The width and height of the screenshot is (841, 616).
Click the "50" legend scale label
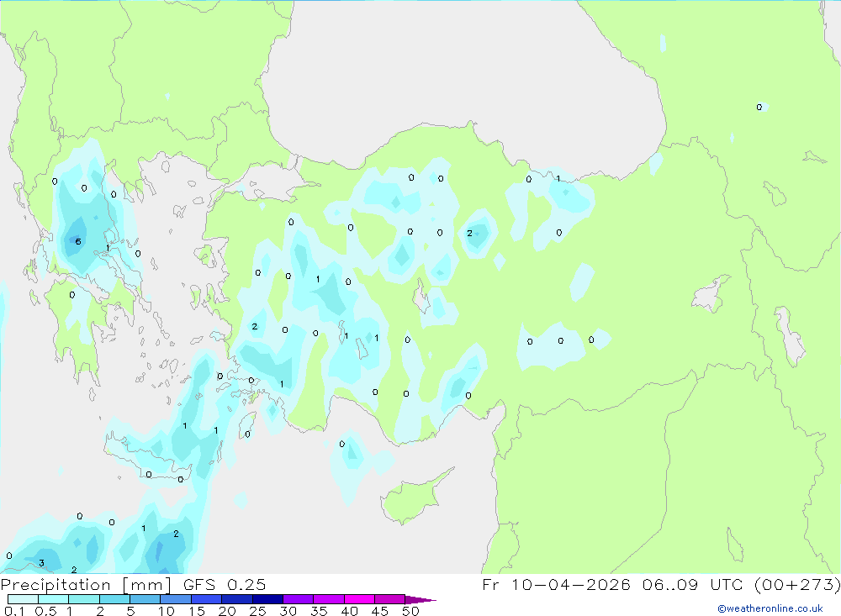pos(410,611)
